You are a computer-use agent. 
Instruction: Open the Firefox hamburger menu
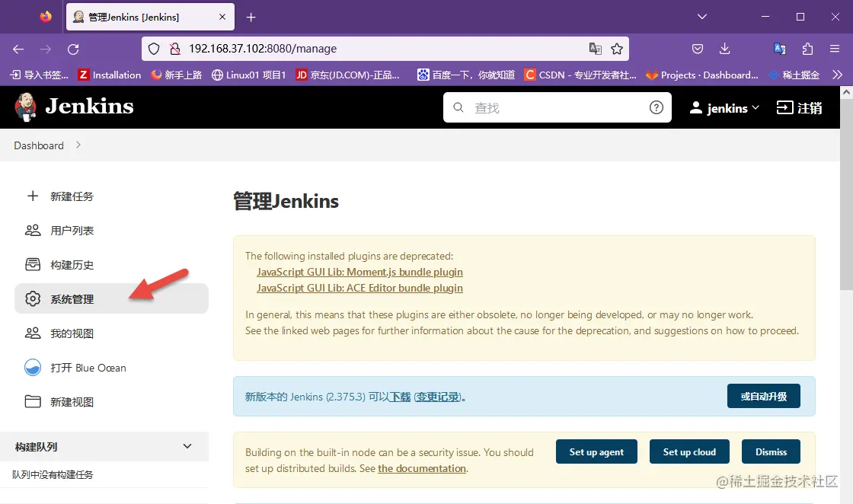[x=835, y=49]
